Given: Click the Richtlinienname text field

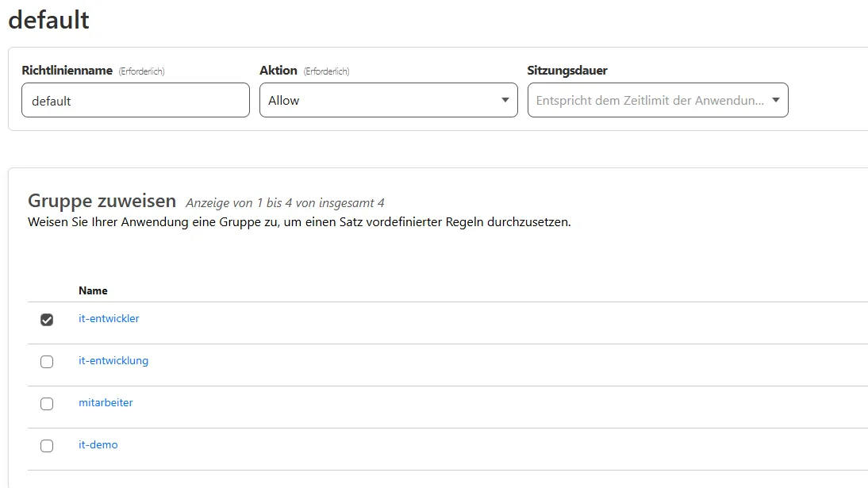Looking at the screenshot, I should coord(135,101).
